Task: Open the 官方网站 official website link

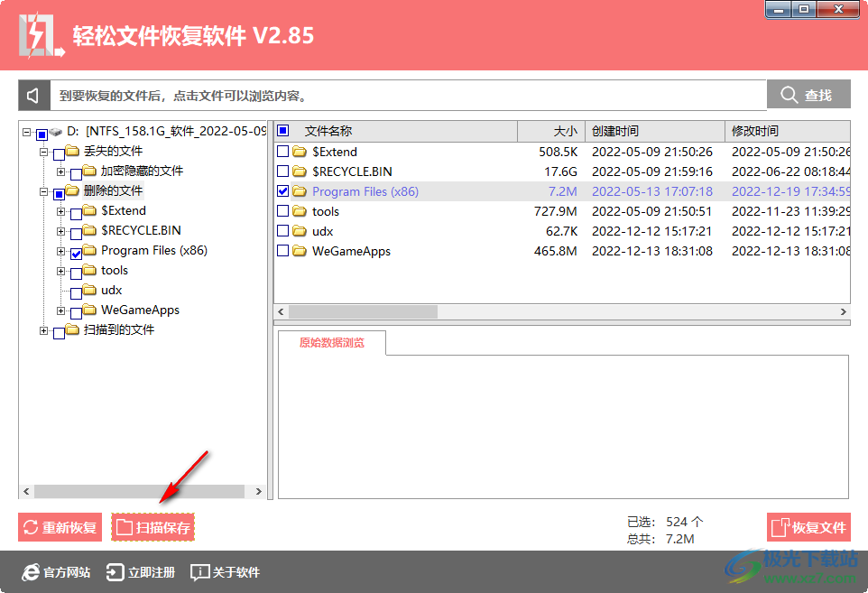Action: (57, 572)
